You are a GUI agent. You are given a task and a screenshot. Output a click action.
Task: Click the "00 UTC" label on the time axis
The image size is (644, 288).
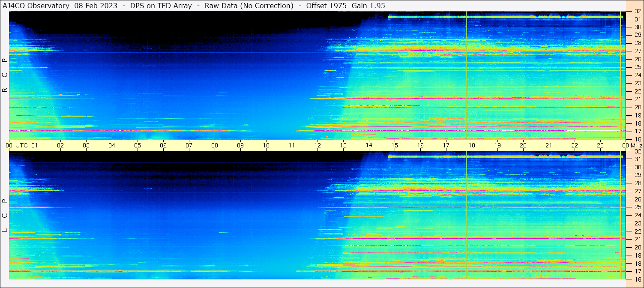[17, 145]
